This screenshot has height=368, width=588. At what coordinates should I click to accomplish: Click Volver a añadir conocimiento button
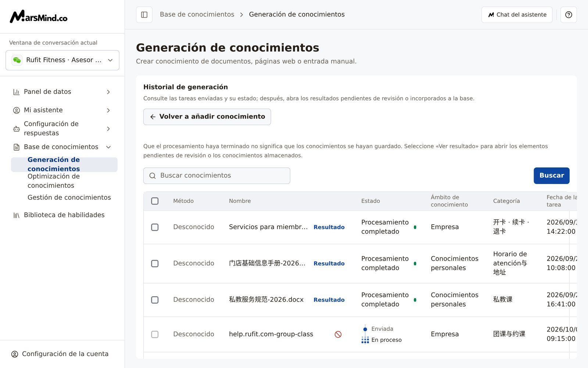pyautogui.click(x=207, y=117)
